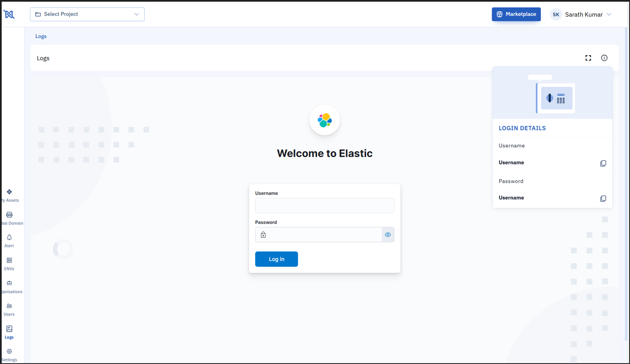
Task: Copy the Username value in Login Details
Action: 603,164
